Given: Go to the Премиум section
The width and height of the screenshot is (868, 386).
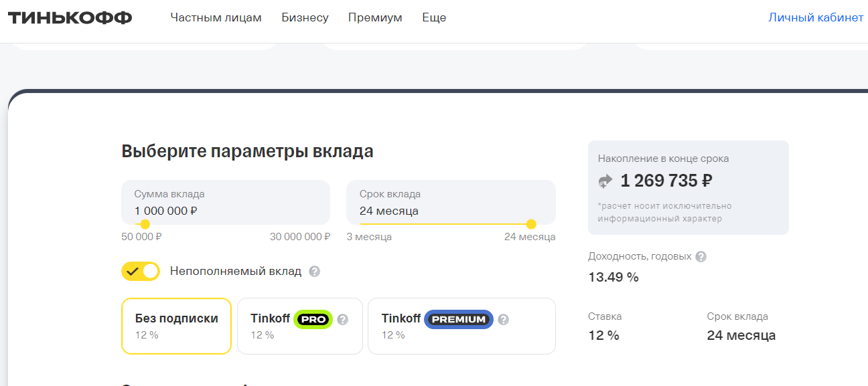Looking at the screenshot, I should (375, 18).
